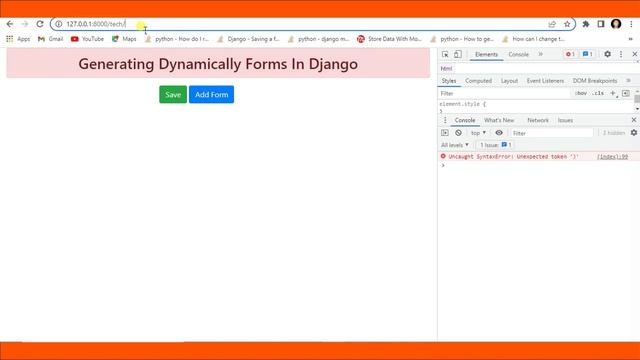Toggle the computed styles sidebar icon
640x360 pixels.
(626, 93)
